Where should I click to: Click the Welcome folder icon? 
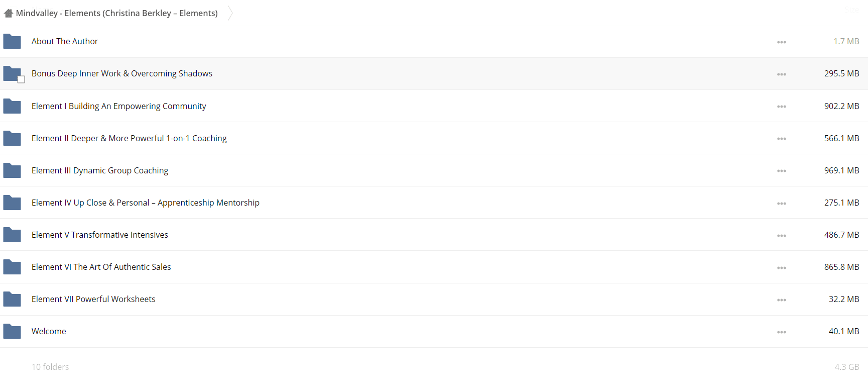click(x=12, y=331)
